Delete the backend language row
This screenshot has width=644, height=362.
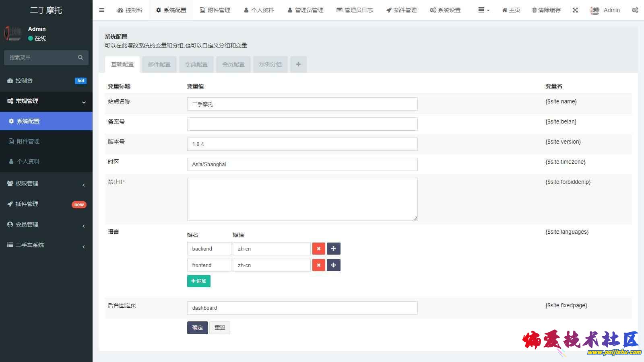[x=318, y=249]
